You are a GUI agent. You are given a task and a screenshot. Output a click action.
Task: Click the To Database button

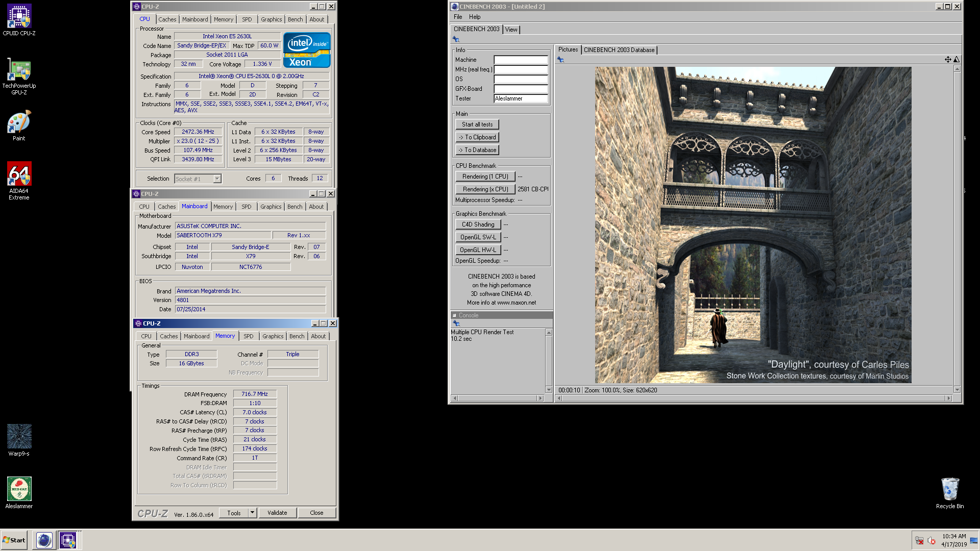click(477, 150)
